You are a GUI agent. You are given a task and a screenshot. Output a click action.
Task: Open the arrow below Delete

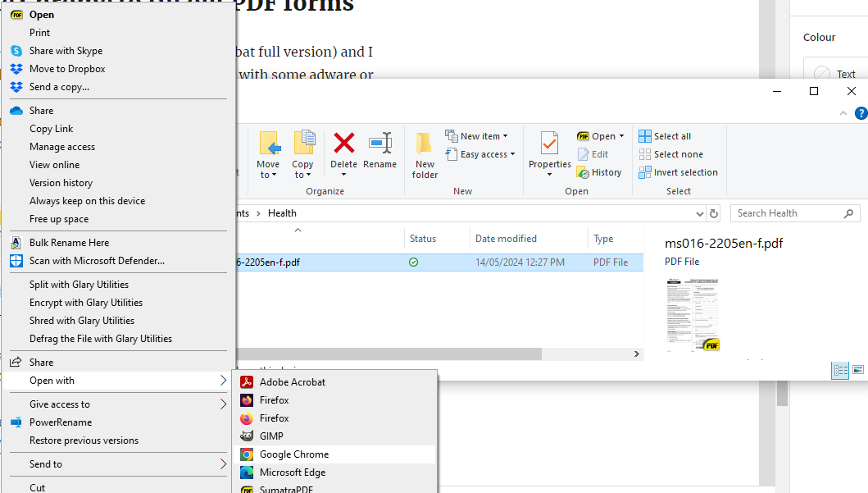coord(343,175)
